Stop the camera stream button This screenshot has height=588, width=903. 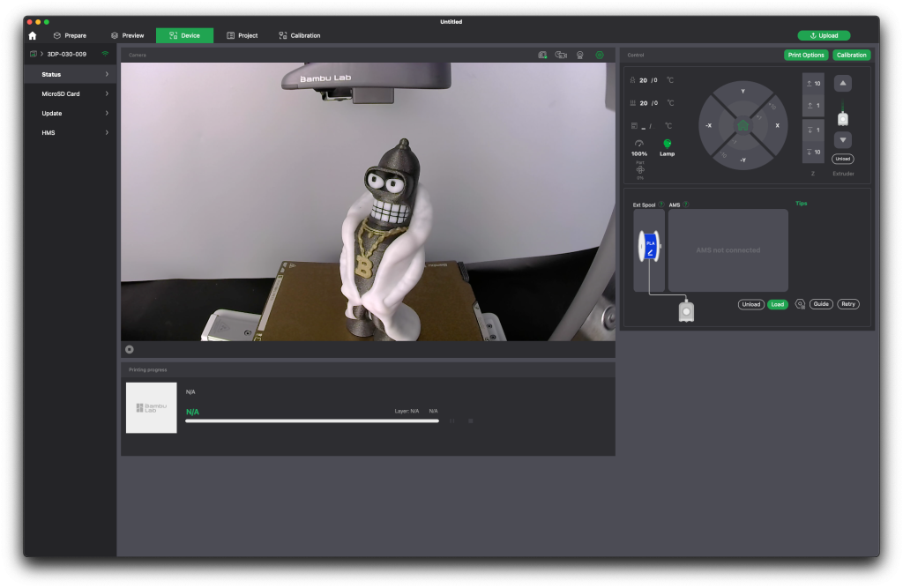[x=130, y=350]
